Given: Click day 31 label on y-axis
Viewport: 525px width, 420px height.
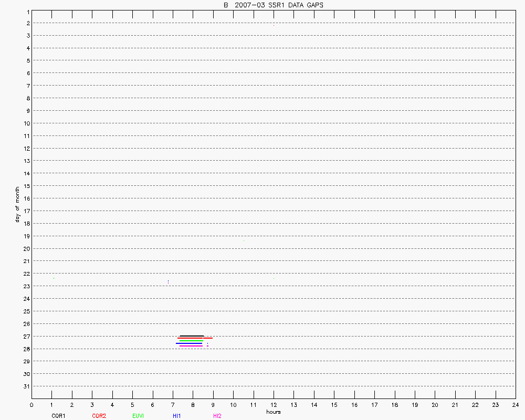Looking at the screenshot, I should click(26, 386).
